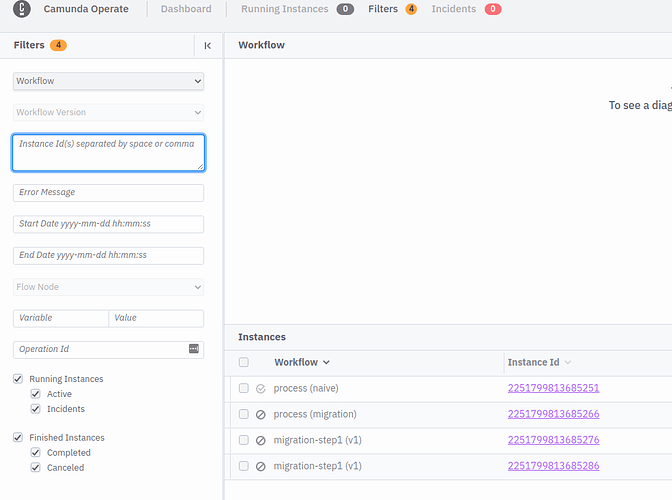This screenshot has width=672, height=500.
Task: Click the Camunda logo icon
Action: (22, 9)
